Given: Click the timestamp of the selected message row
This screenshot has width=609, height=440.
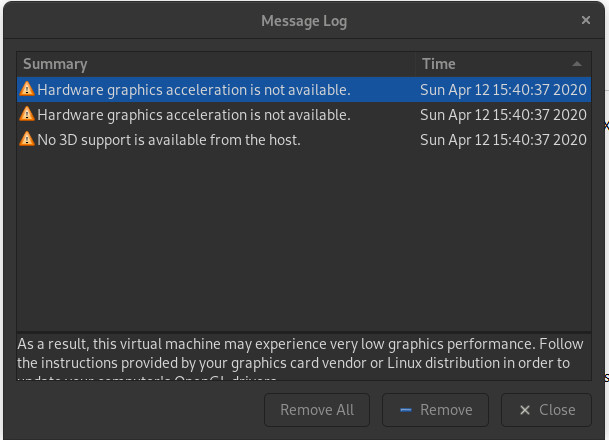Looking at the screenshot, I should coord(503,90).
